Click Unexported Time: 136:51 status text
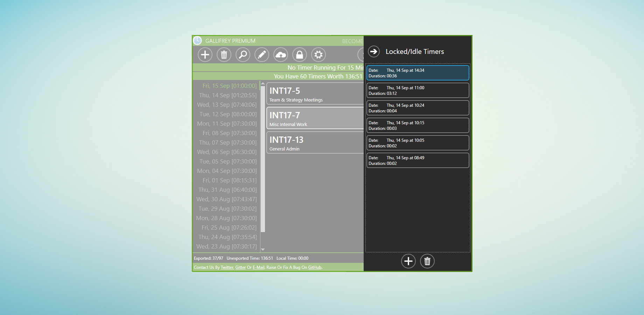 coord(250,258)
